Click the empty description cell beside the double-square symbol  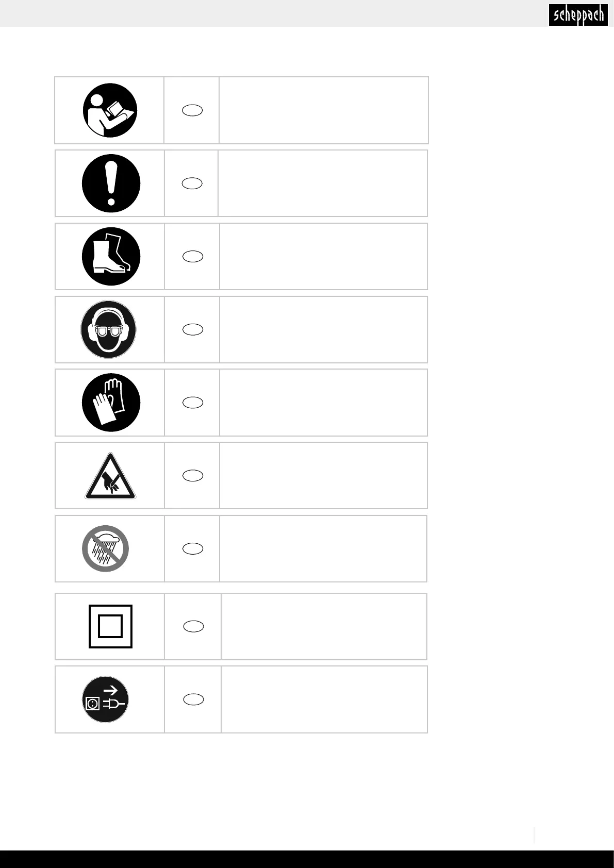click(x=324, y=626)
